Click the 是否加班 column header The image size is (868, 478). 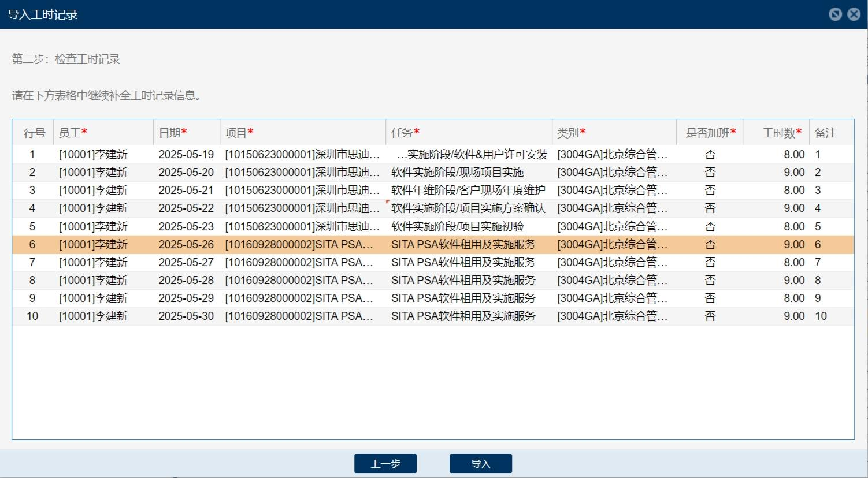coord(710,133)
